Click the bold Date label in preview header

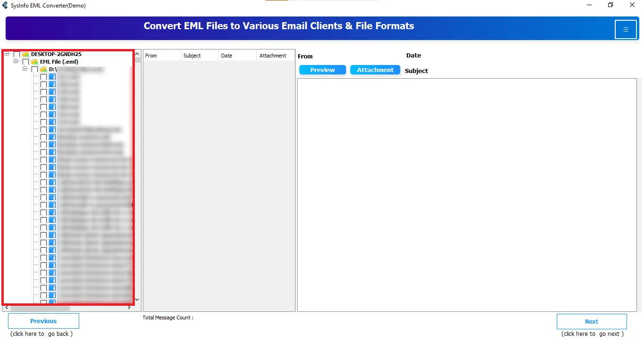413,55
